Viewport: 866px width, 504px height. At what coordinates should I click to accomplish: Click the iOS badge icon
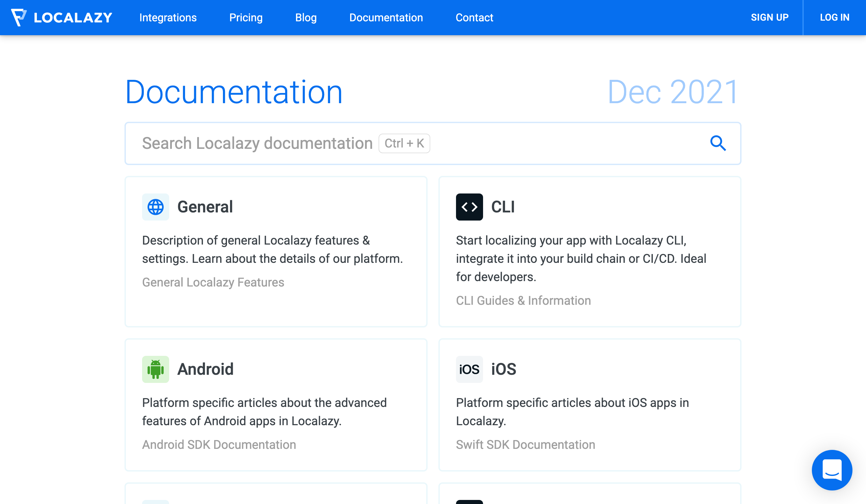(470, 369)
